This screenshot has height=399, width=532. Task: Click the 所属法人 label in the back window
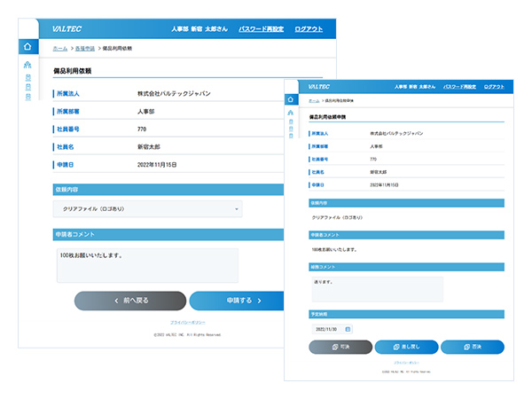68,94
